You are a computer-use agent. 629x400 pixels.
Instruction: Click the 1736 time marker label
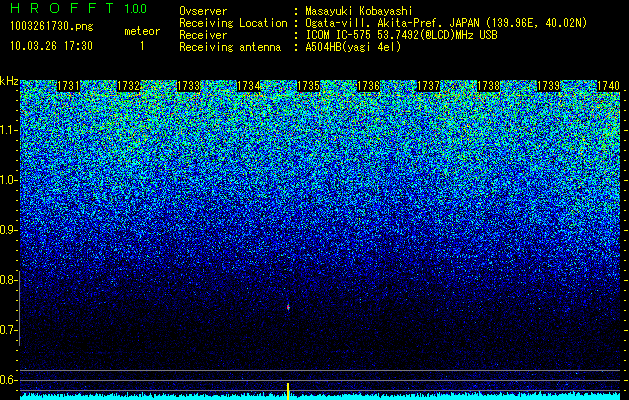coord(368,86)
